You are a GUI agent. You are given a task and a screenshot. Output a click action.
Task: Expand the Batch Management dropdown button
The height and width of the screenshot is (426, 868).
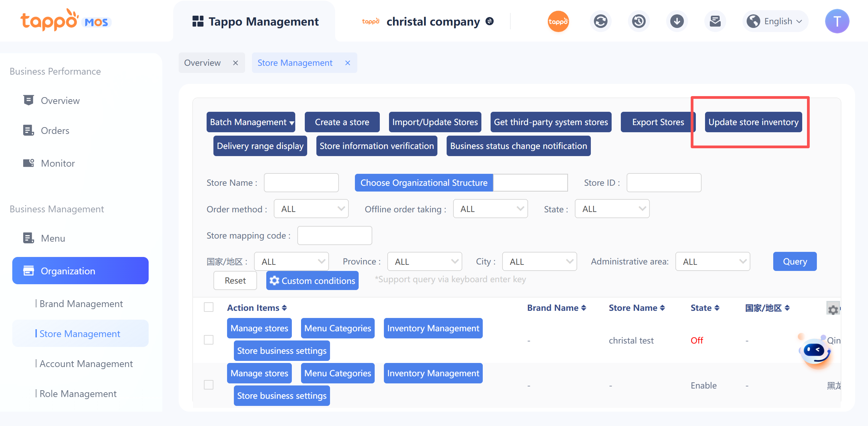point(251,122)
